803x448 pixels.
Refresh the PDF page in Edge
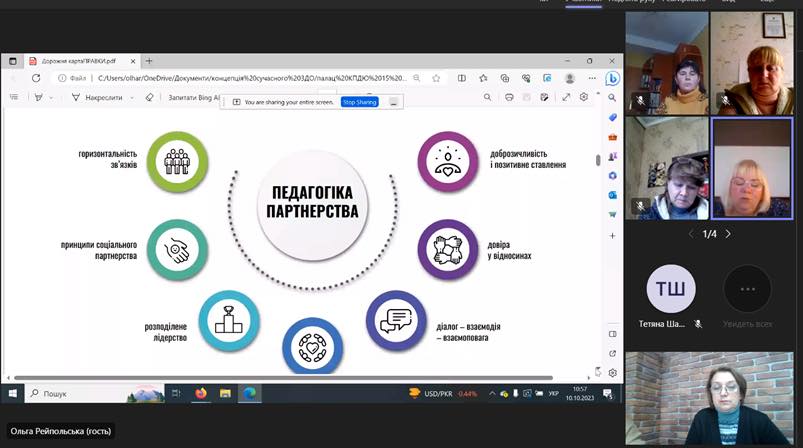36,78
